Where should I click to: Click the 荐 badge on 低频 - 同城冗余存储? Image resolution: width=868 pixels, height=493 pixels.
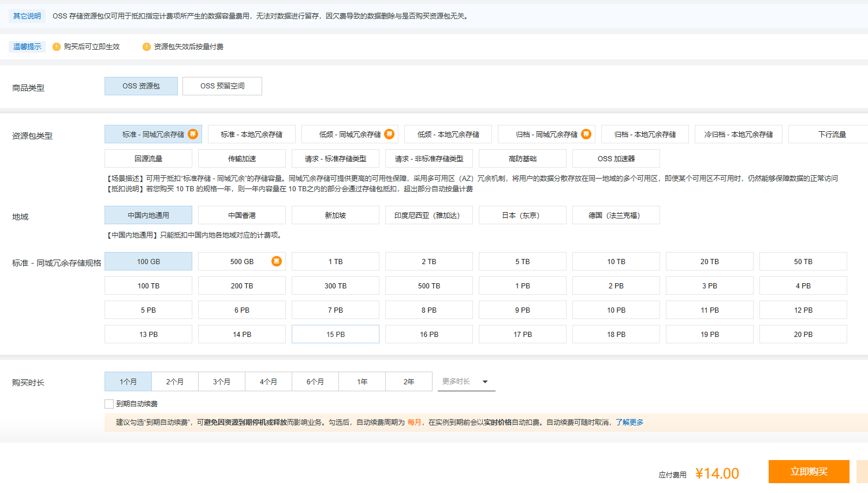coord(388,134)
